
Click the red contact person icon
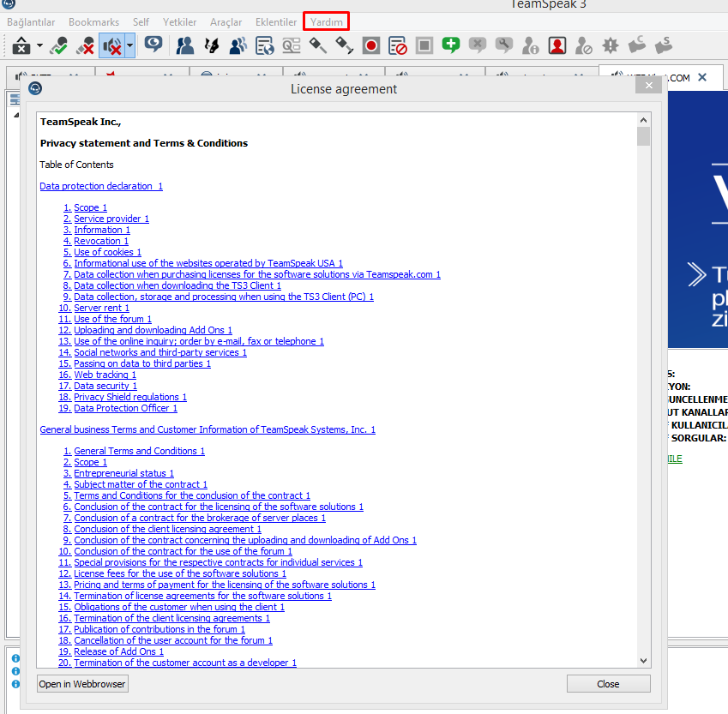pyautogui.click(x=557, y=45)
